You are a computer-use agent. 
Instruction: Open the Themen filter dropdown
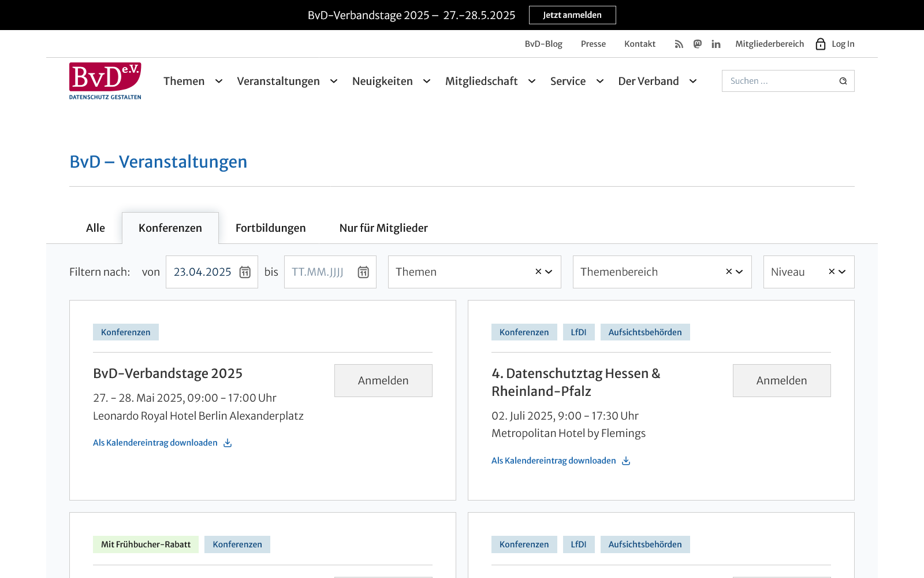tap(549, 272)
